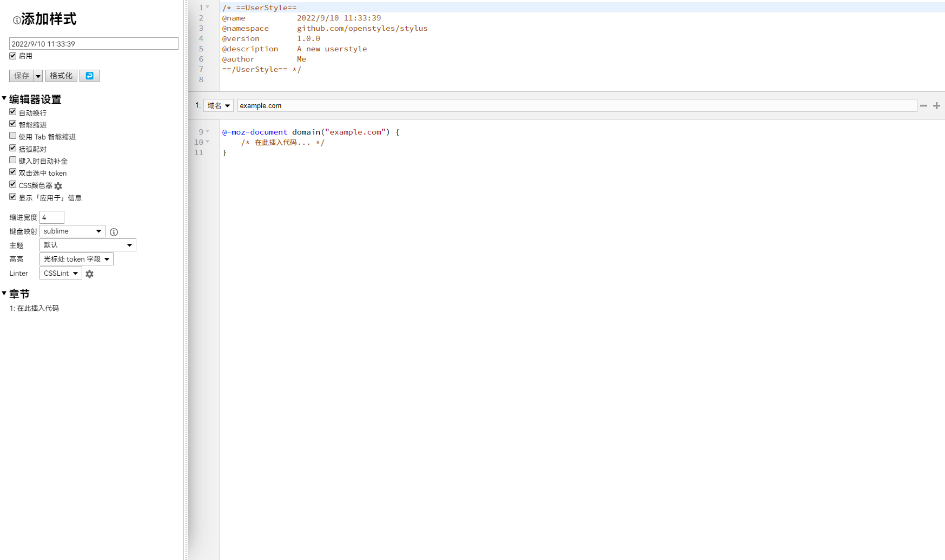Open keymap info icon next to sublime
945x560 pixels.
pos(114,232)
